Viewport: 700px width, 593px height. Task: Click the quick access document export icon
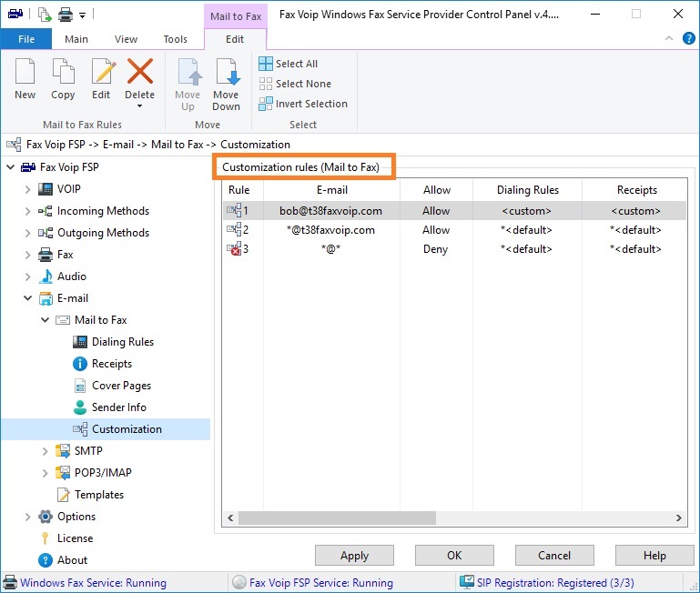tap(45, 15)
